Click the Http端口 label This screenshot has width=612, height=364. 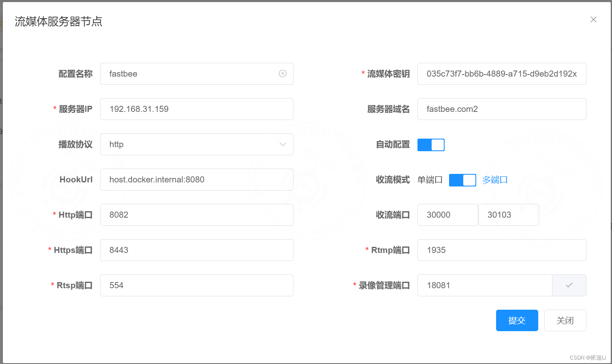click(76, 215)
